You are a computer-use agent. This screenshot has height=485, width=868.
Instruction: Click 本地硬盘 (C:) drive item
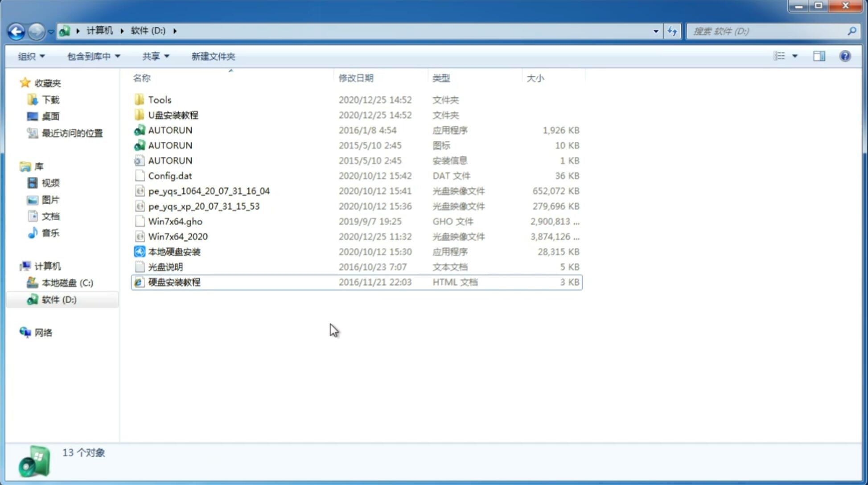tap(67, 283)
